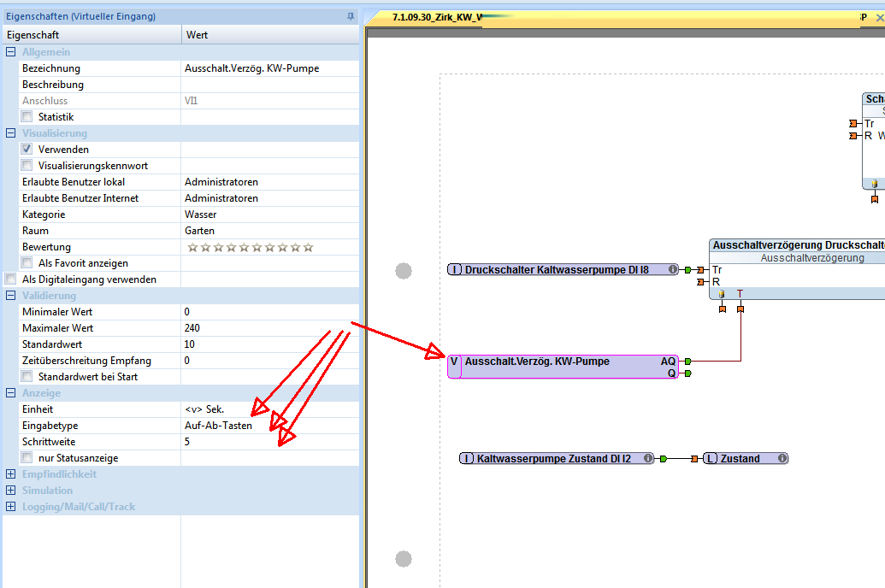The width and height of the screenshot is (885, 588).
Task: Collapse the Anzeige section
Action: point(10,393)
